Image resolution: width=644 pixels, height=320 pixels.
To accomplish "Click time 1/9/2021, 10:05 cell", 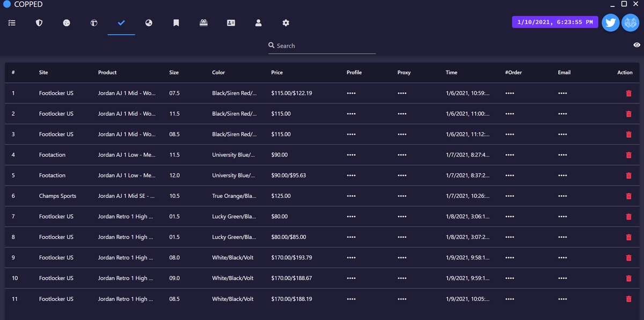I will pyautogui.click(x=467, y=299).
